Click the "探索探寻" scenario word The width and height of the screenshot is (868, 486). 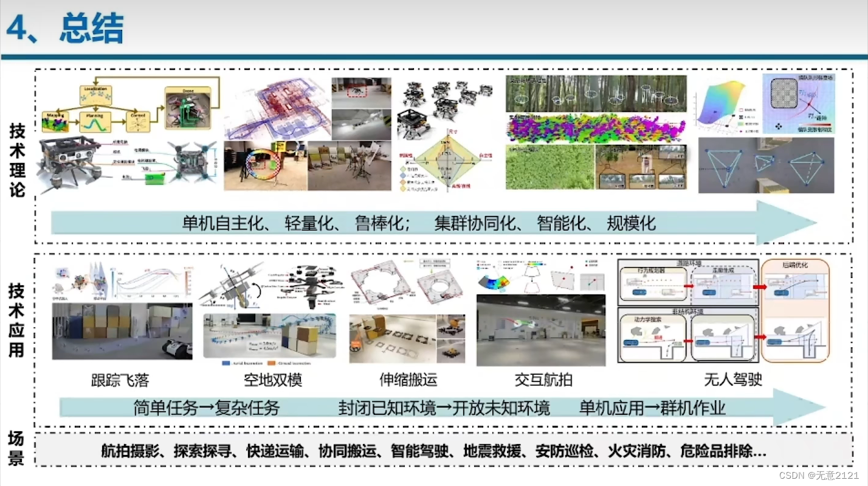pos(202,452)
